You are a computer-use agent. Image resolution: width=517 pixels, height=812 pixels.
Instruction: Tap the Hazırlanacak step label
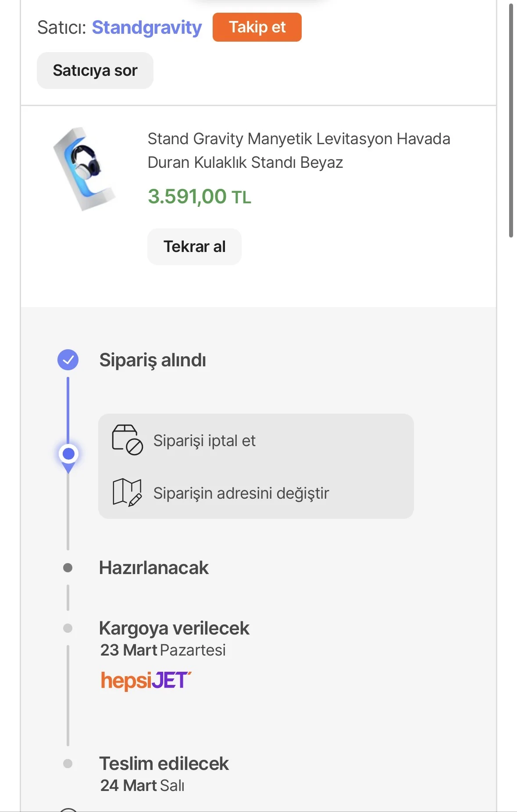(154, 568)
